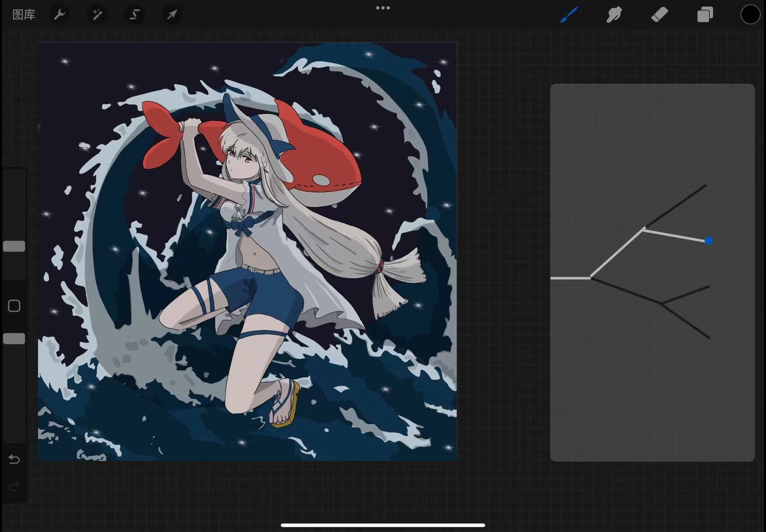The height and width of the screenshot is (532, 766).
Task: Activate the Transform arrow tool
Action: 172,15
